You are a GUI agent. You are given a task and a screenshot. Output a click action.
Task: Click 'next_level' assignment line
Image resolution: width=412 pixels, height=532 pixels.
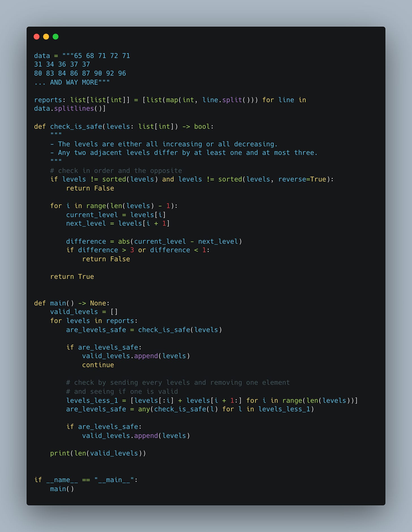point(118,224)
